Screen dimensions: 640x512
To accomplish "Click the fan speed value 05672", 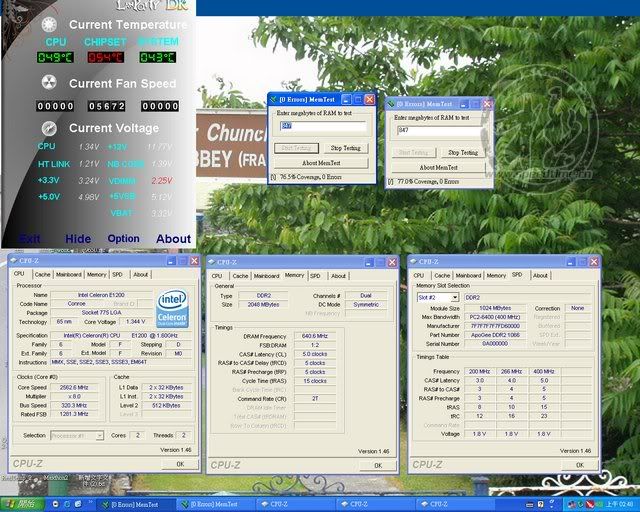I will click(x=107, y=106).
